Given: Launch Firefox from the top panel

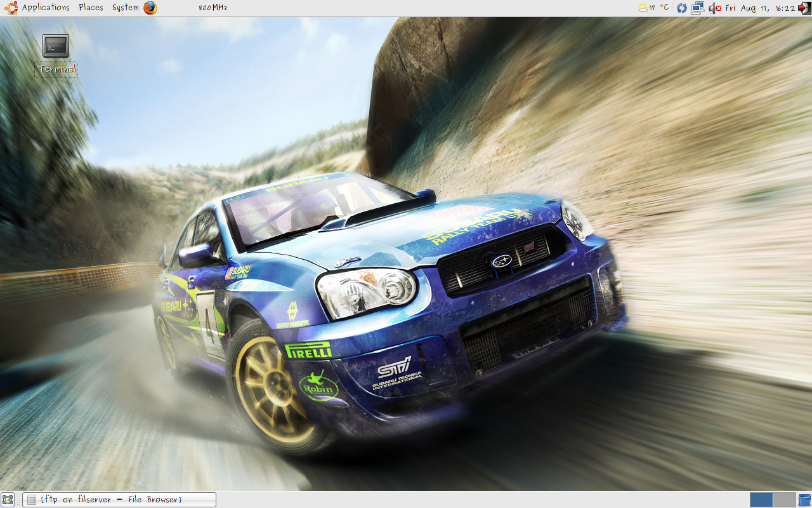Looking at the screenshot, I should 150,8.
